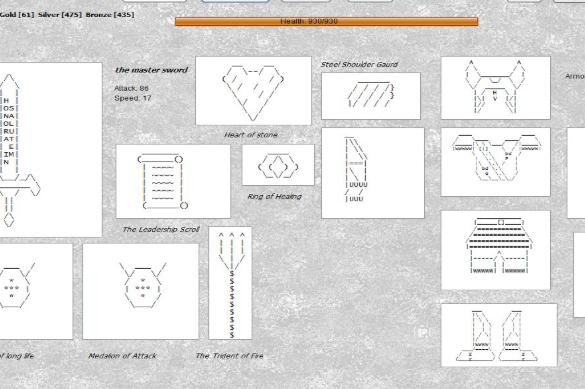Click the chest armor with sash

tap(495, 162)
